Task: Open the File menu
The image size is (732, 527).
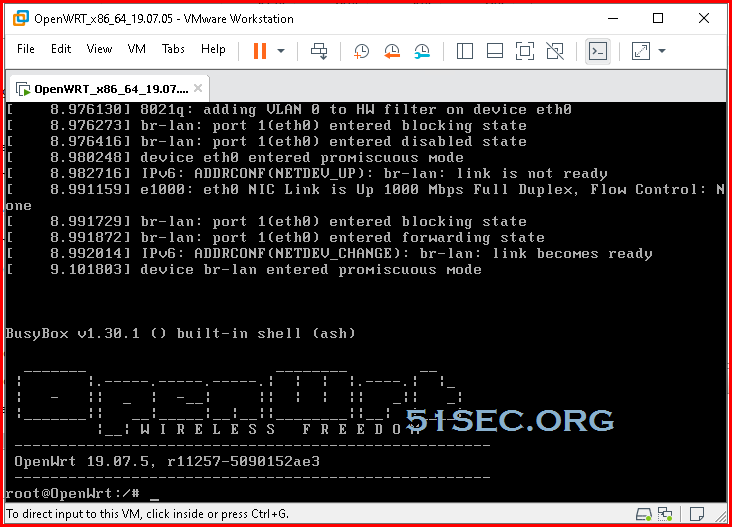Action: (x=26, y=49)
